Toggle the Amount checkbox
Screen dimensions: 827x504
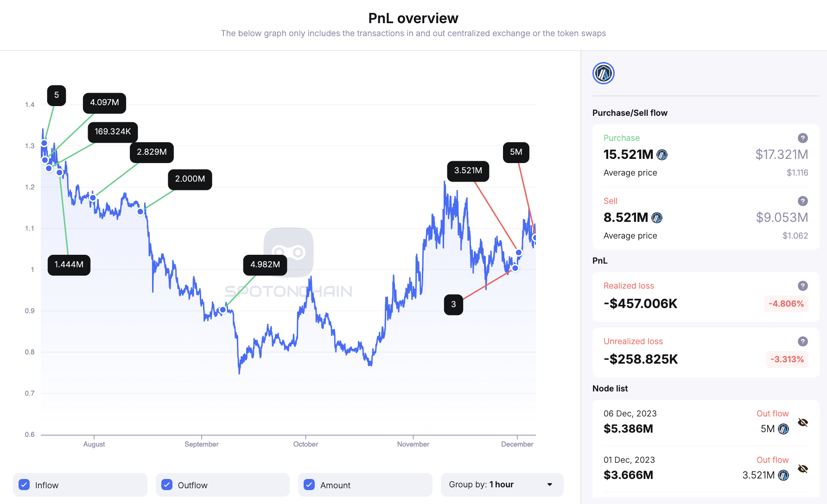tap(309, 485)
